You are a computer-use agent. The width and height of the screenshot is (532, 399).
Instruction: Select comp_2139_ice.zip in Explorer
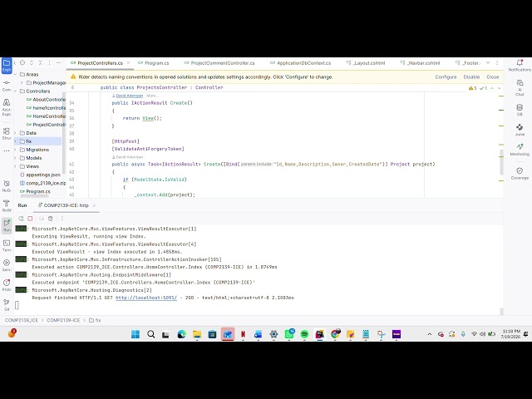point(42,183)
